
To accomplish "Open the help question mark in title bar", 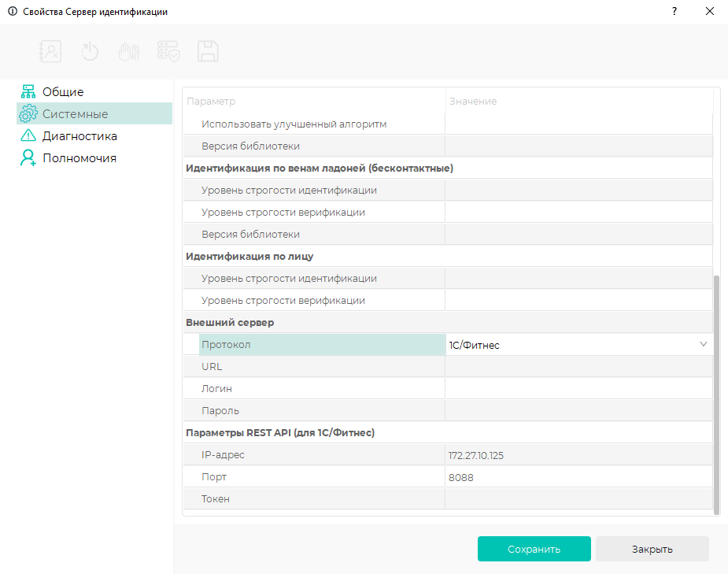I will [x=674, y=12].
